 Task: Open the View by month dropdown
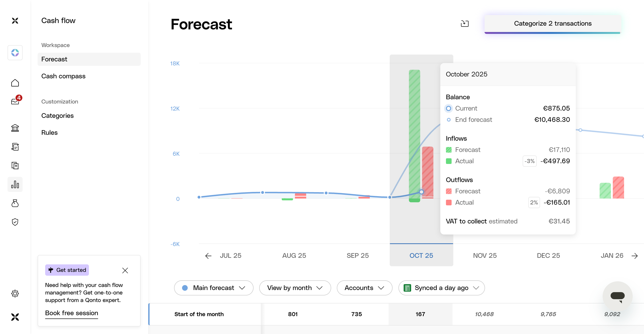pos(295,288)
